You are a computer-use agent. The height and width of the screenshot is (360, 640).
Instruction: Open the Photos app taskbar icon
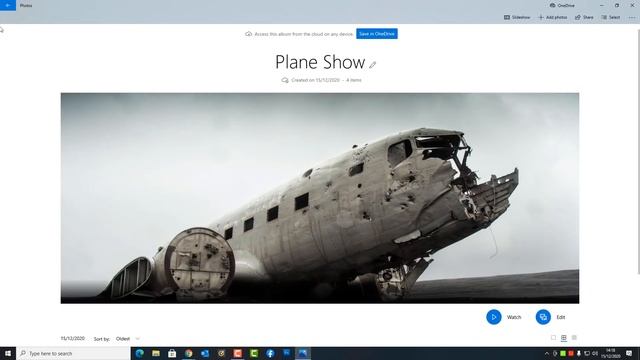[x=303, y=353]
